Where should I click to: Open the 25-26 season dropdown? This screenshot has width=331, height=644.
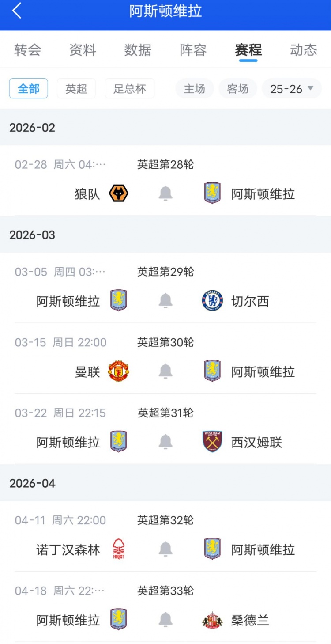(x=292, y=89)
